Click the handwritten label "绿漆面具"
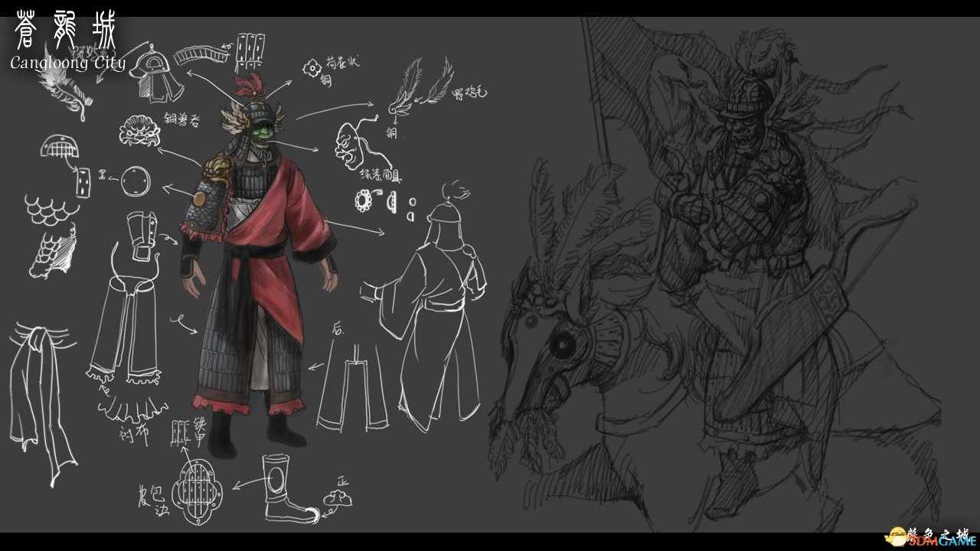Image resolution: width=980 pixels, height=551 pixels. (x=381, y=175)
